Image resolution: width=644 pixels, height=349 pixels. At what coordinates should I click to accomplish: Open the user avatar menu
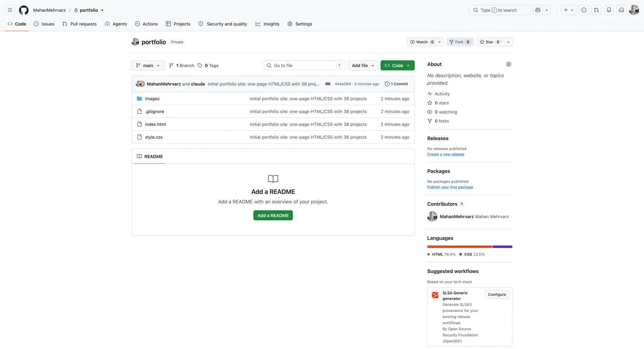point(634,10)
